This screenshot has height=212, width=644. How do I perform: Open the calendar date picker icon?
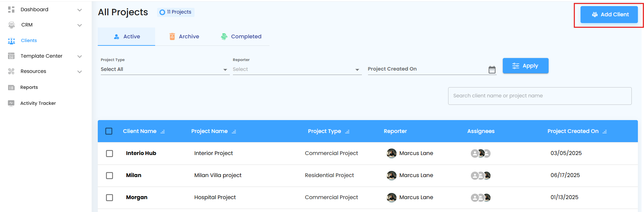(x=492, y=70)
